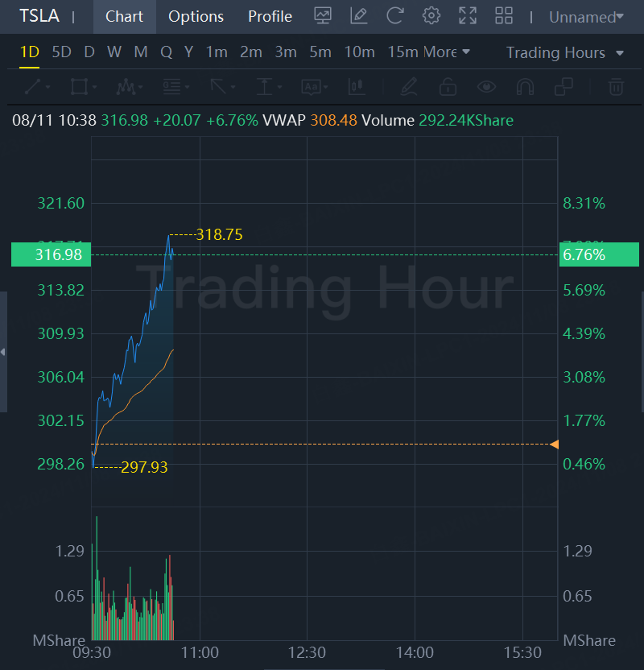Viewport: 644px width, 670px height.
Task: Expand the More timeframes dropdown
Action: coord(447,52)
